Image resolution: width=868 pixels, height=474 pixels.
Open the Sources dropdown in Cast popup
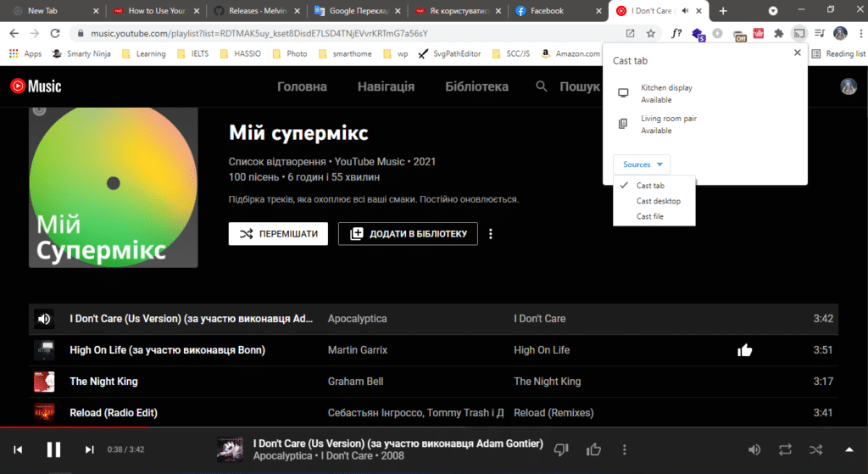coord(642,165)
